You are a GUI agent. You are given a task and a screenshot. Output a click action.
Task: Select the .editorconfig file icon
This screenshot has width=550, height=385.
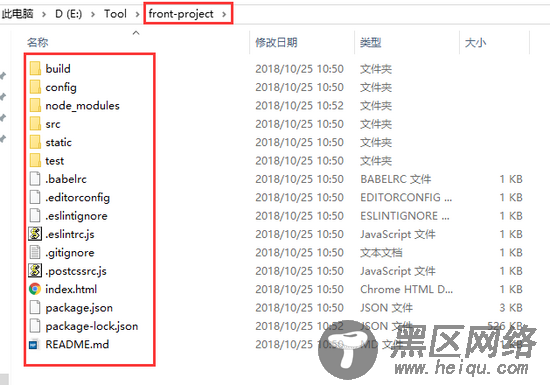tap(35, 197)
